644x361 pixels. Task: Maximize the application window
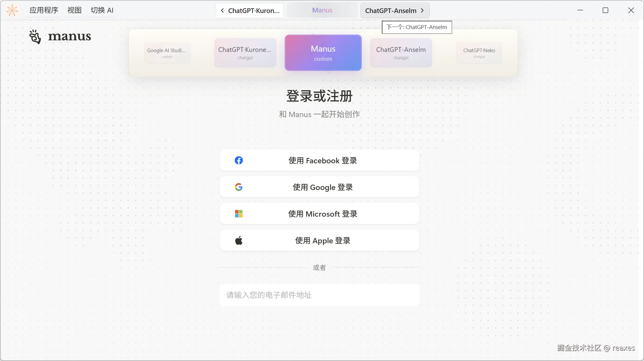pyautogui.click(x=605, y=10)
